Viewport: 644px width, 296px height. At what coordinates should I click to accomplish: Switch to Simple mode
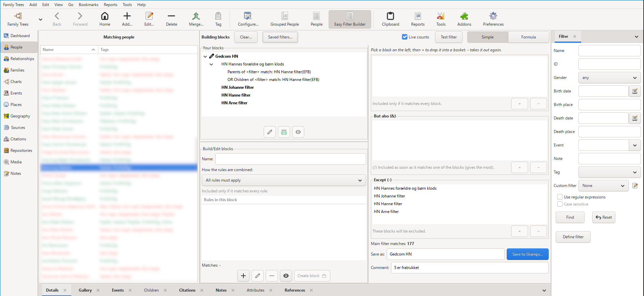point(487,37)
